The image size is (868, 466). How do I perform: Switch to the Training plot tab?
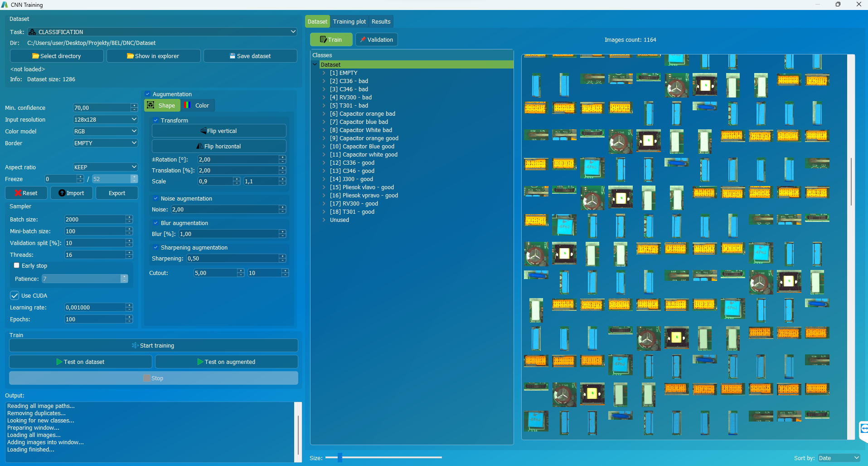coord(349,21)
